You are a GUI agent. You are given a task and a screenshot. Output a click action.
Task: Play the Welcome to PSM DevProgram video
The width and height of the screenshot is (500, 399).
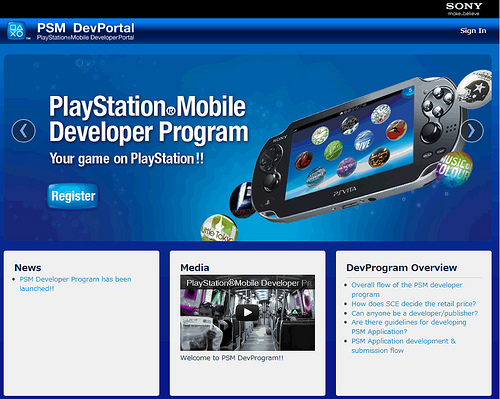coord(247,312)
